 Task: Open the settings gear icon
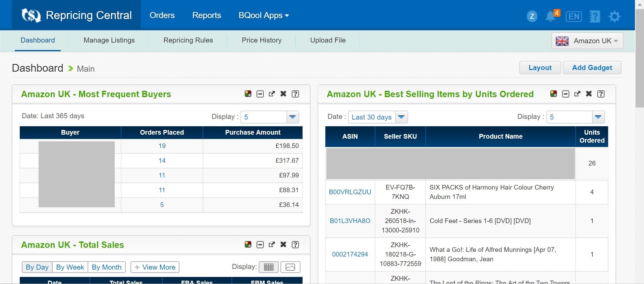click(614, 16)
